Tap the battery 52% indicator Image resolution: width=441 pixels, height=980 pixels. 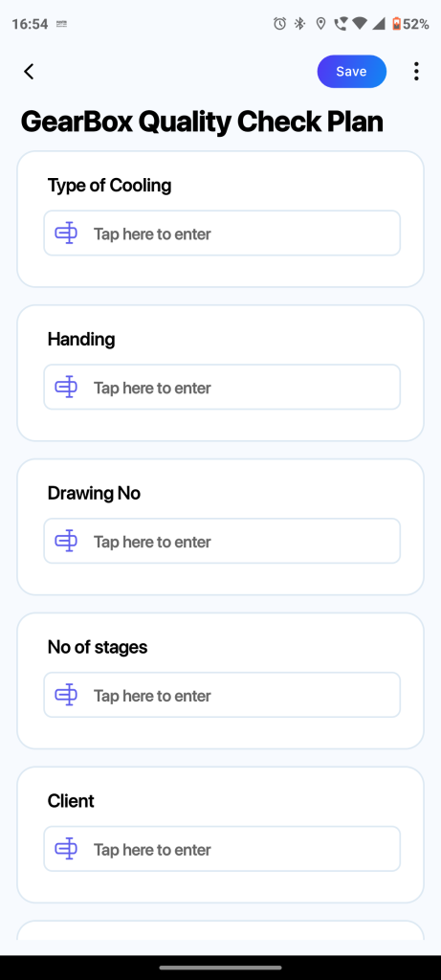click(410, 24)
